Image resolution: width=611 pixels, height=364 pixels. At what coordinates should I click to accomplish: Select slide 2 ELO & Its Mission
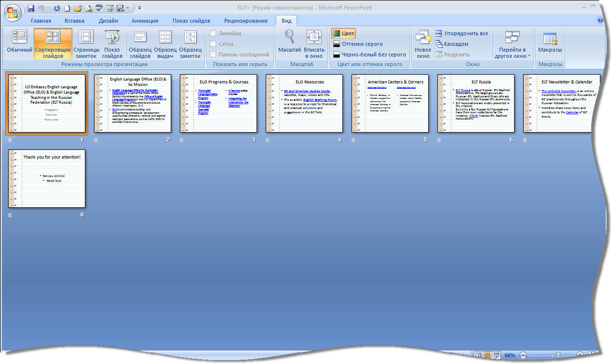133,103
